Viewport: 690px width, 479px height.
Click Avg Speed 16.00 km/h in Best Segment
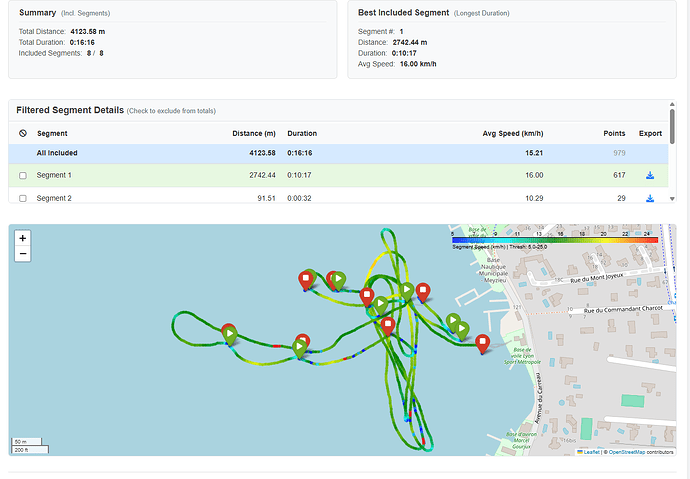(x=418, y=64)
